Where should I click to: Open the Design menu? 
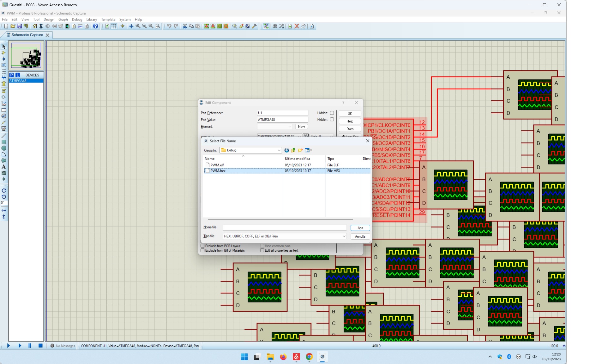49,19
